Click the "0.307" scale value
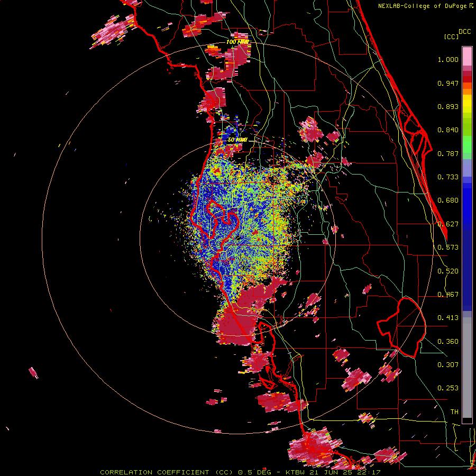 click(x=448, y=365)
